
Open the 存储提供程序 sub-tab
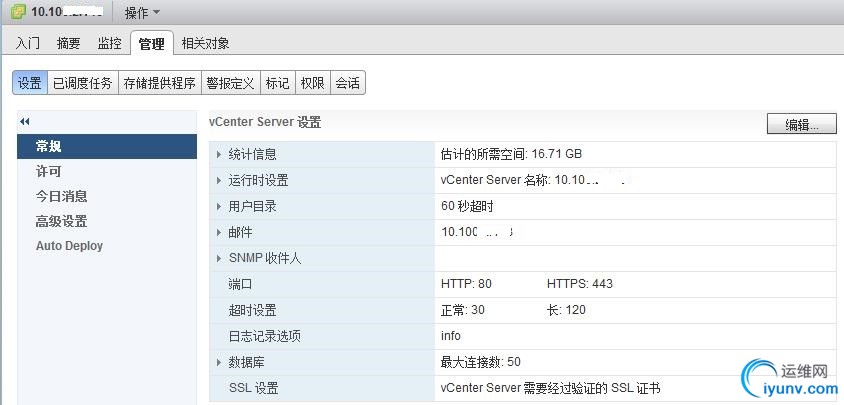pyautogui.click(x=159, y=83)
